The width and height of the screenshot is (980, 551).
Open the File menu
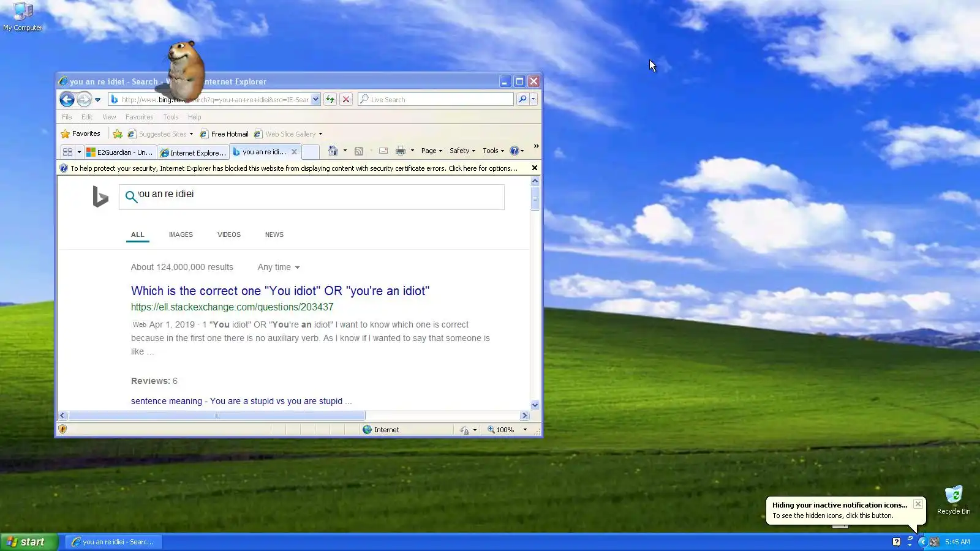(x=67, y=117)
